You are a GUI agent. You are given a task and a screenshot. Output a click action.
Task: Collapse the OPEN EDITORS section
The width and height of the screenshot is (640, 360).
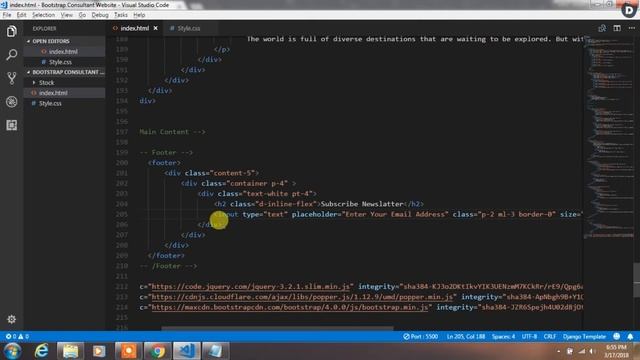pyautogui.click(x=51, y=41)
